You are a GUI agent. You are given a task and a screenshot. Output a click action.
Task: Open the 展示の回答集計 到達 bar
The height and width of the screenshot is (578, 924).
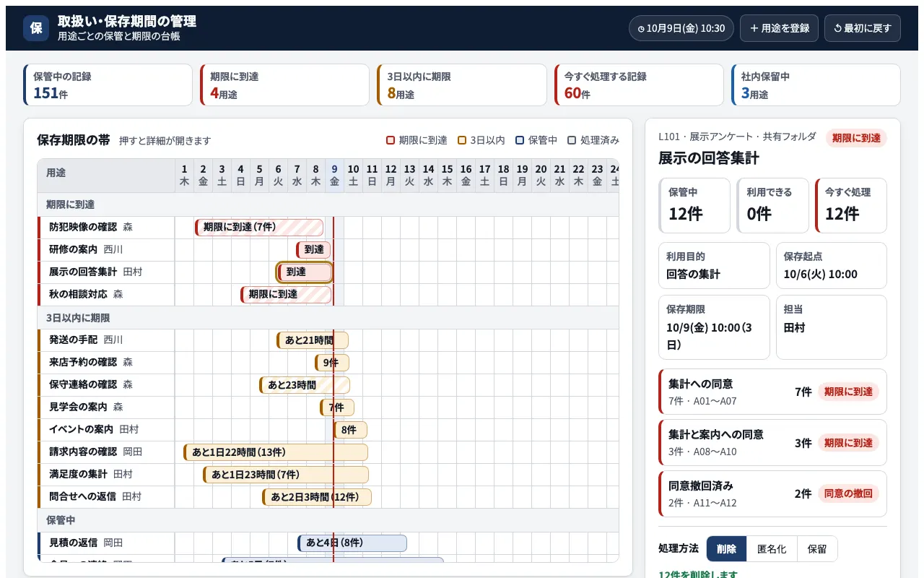pos(305,272)
